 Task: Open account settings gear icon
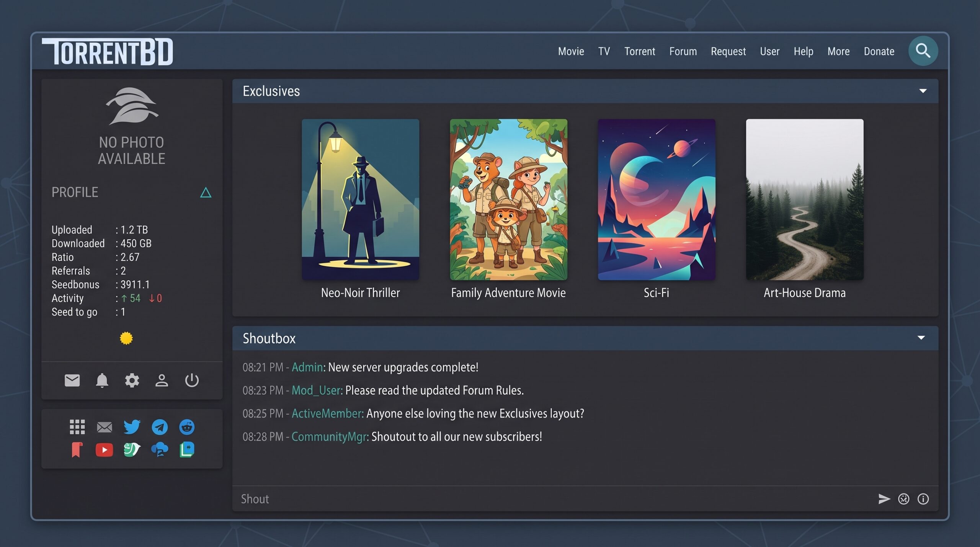[x=132, y=380]
